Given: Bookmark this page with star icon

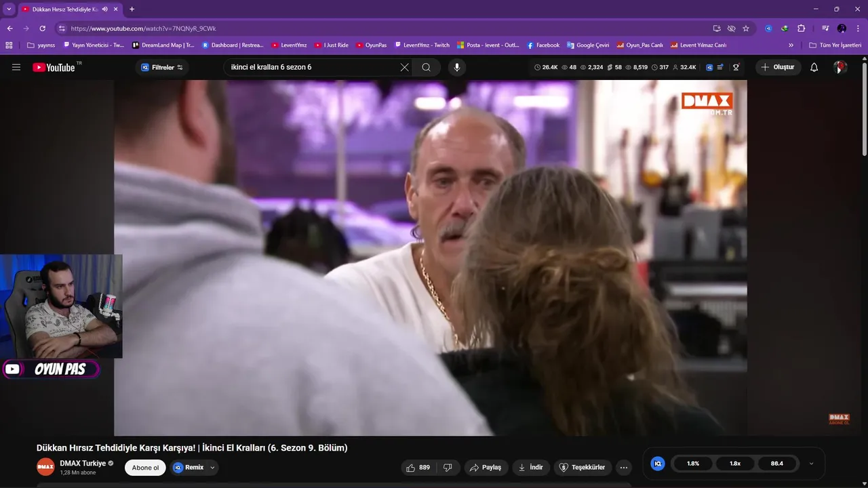Looking at the screenshot, I should (746, 28).
